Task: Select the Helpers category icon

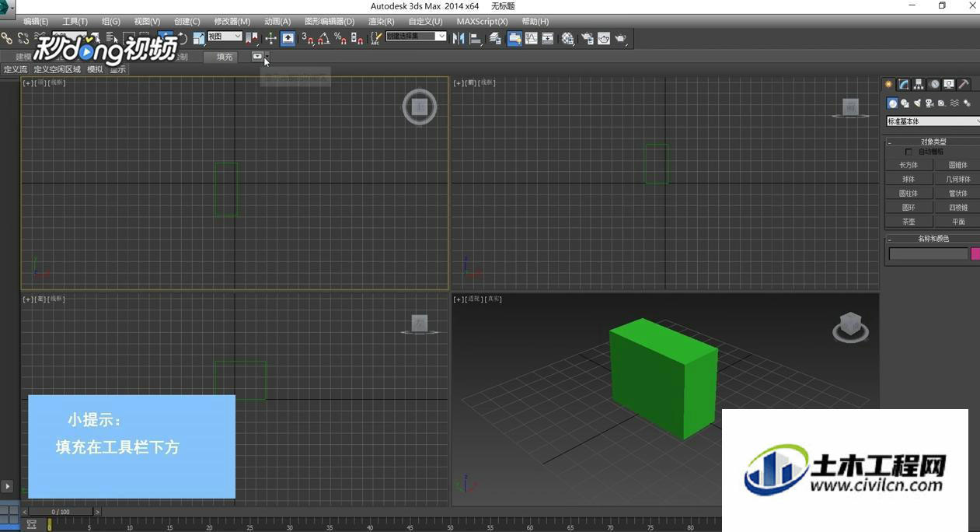Action: [x=942, y=103]
